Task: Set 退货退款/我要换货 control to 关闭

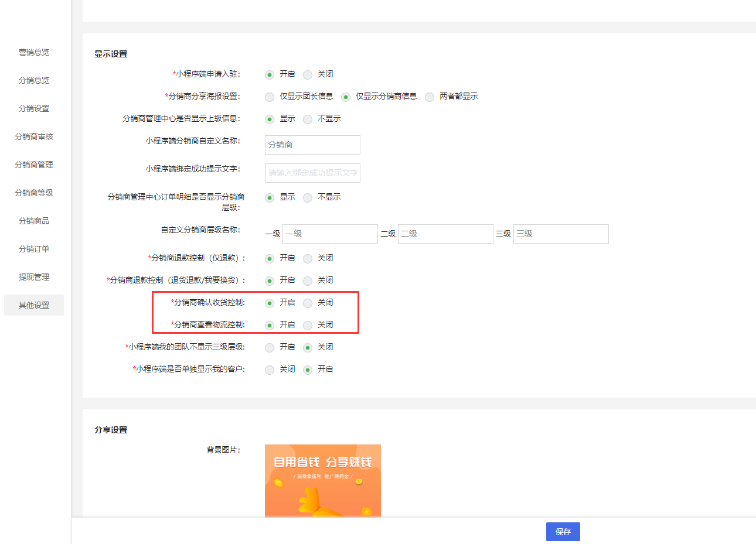Action: coord(308,280)
